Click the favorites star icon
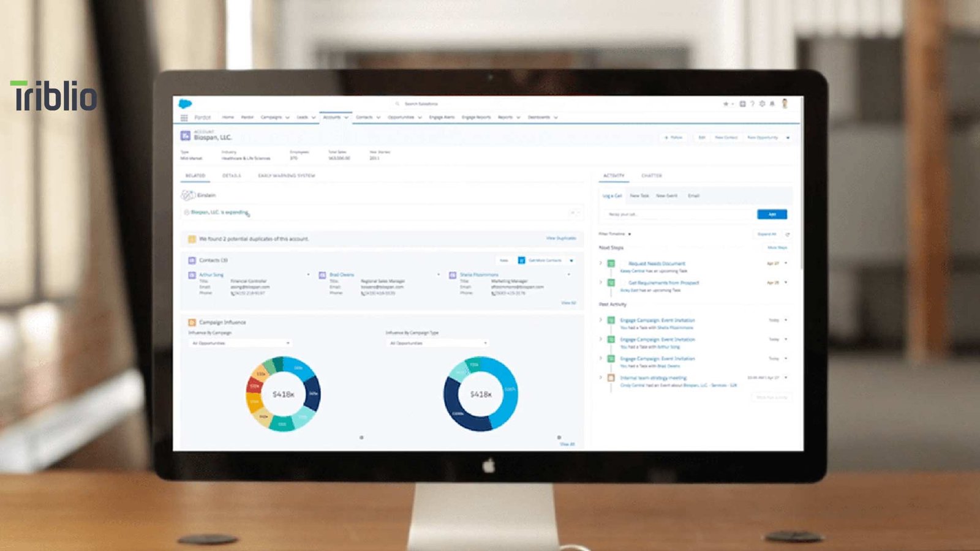980x551 pixels. click(727, 105)
